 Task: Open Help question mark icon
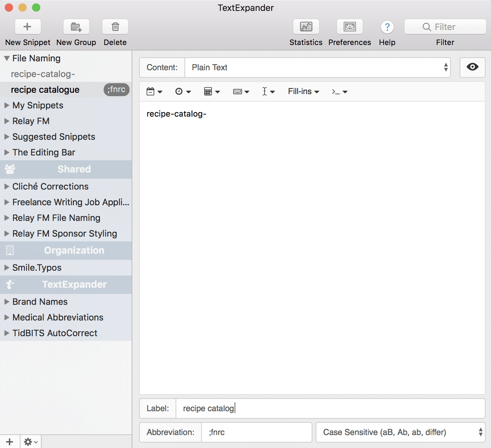(387, 27)
